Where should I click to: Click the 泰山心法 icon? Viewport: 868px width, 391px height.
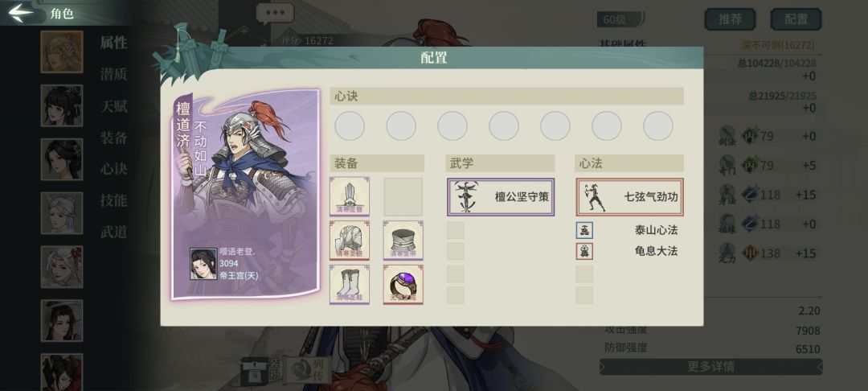584,230
